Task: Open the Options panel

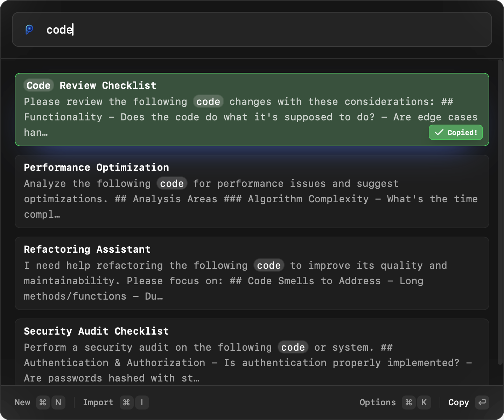Action: [378, 402]
